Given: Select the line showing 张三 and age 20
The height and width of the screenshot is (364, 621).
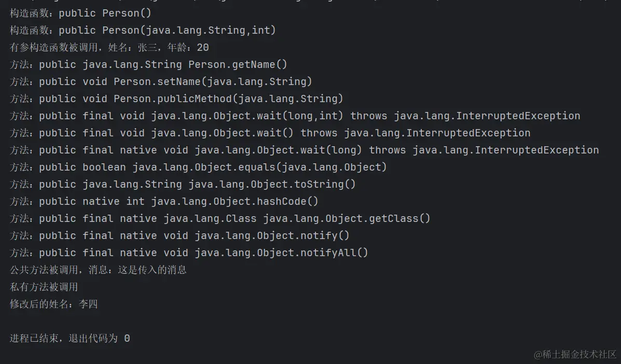Looking at the screenshot, I should [109, 48].
